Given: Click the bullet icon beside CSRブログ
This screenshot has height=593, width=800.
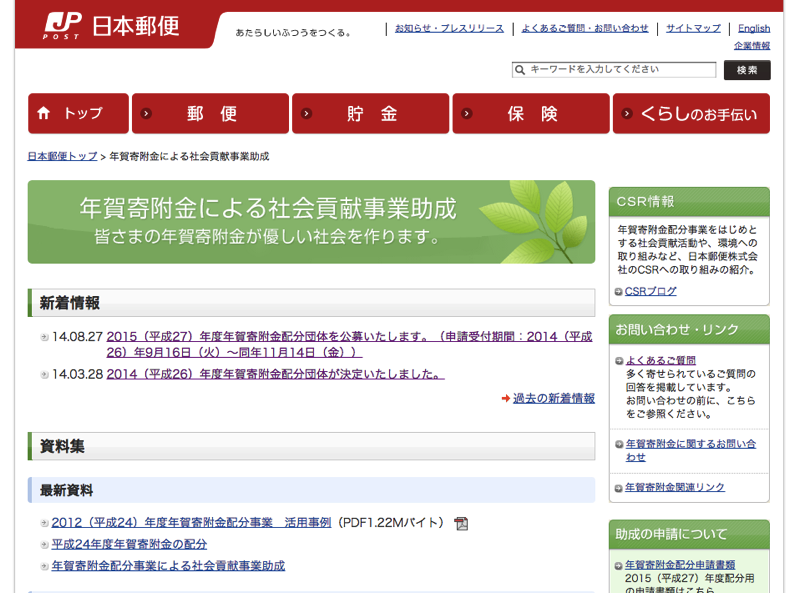Looking at the screenshot, I should (618, 291).
